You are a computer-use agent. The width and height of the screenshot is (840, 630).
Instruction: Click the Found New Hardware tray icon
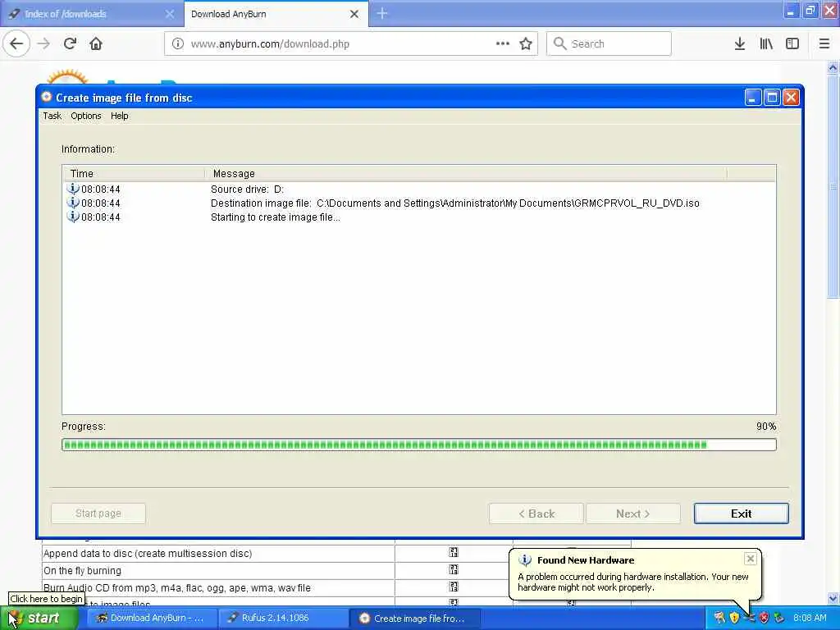(750, 618)
